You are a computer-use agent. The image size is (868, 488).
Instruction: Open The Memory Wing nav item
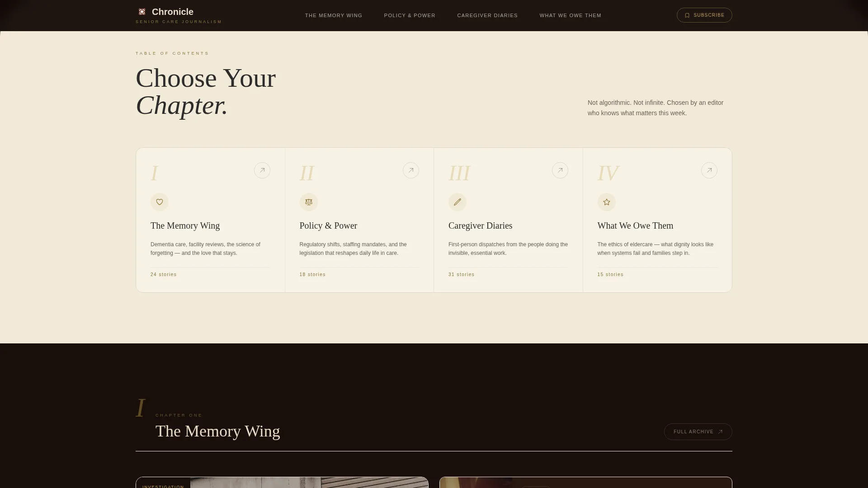[x=334, y=15]
